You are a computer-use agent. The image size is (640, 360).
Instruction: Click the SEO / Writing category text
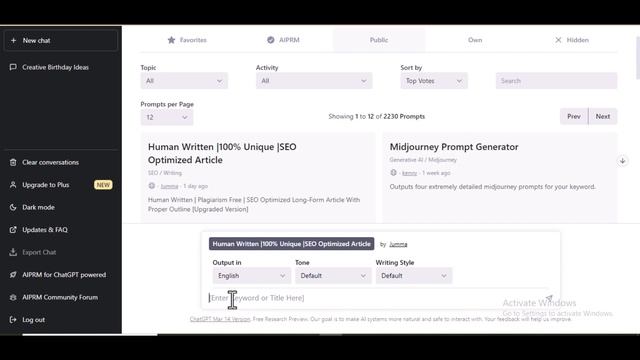(164, 173)
